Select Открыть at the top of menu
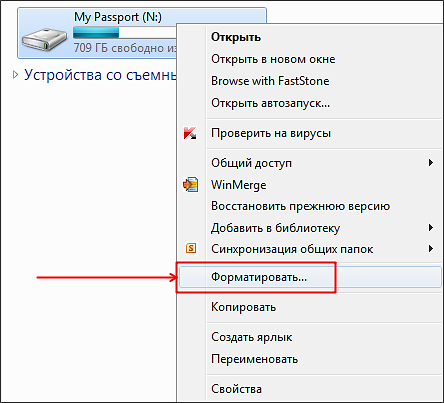The height and width of the screenshot is (403, 444). 236,37
